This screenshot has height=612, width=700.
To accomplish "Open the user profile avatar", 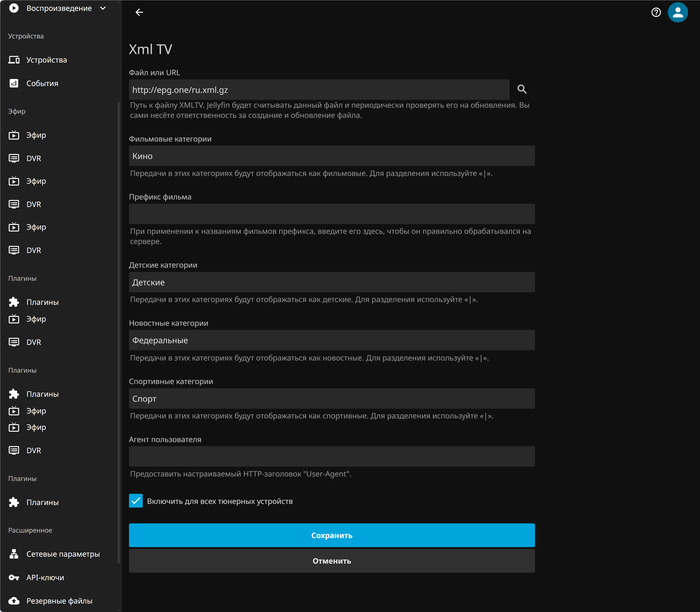I will (678, 13).
